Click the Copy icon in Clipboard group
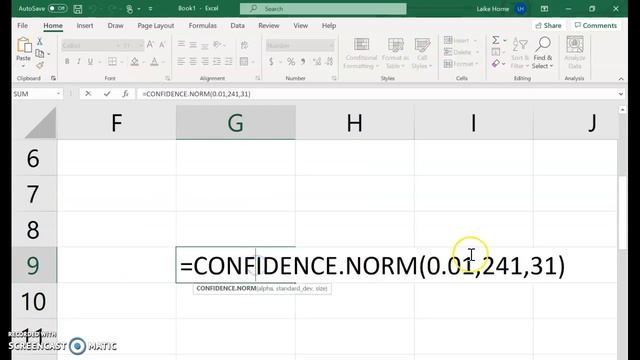640x360 pixels. 40,53
